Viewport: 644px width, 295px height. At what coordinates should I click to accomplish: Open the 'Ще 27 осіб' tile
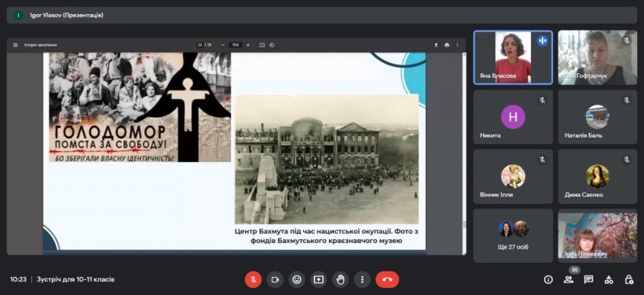point(513,236)
